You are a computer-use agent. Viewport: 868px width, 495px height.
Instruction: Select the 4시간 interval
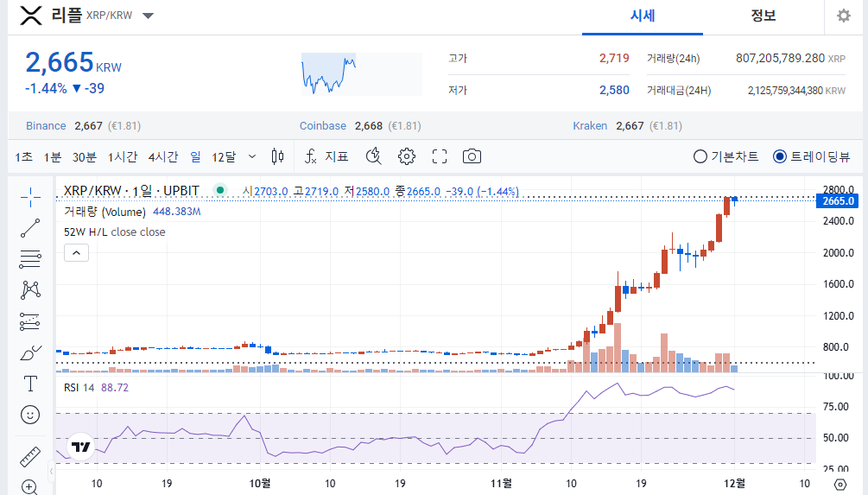(163, 157)
